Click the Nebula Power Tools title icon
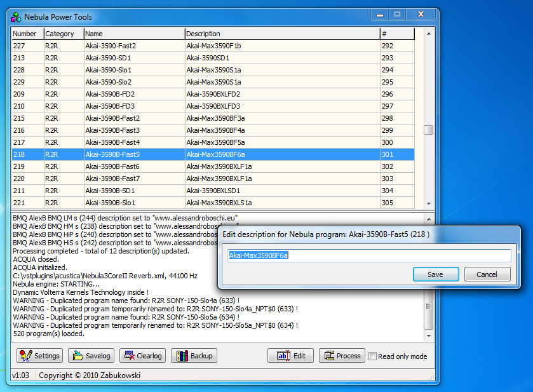 17,16
